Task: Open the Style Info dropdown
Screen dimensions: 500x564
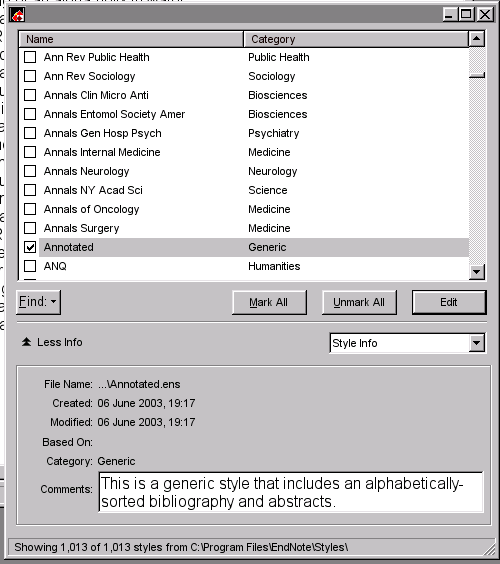Action: 476,343
